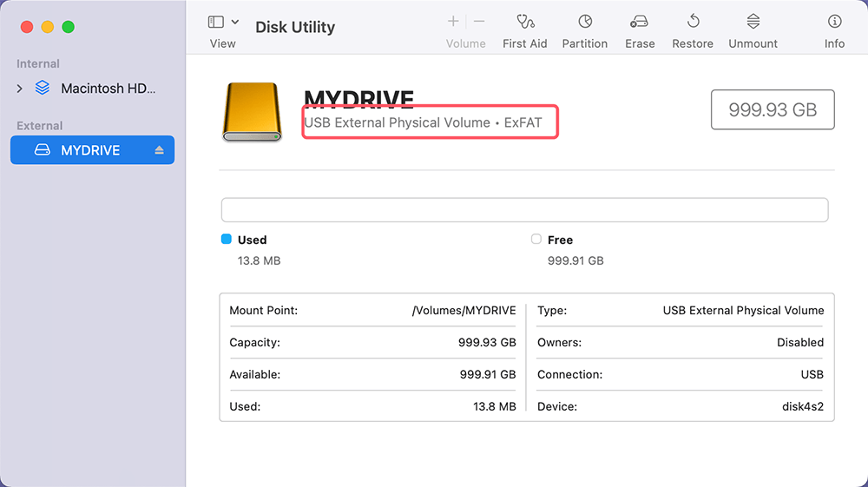The height and width of the screenshot is (487, 868).
Task: Click the Connection value USB
Action: (812, 375)
